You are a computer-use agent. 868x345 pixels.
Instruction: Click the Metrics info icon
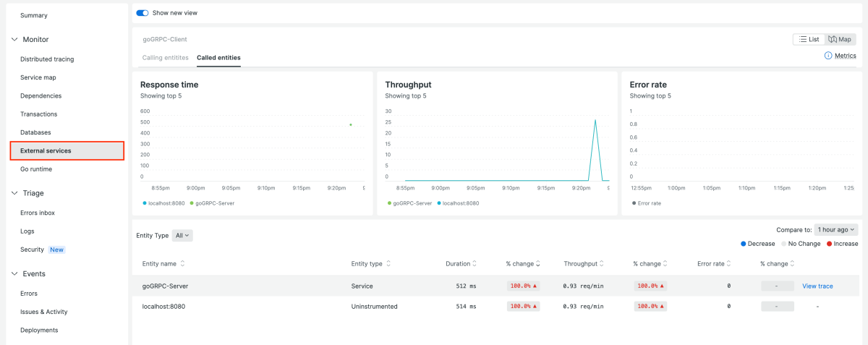[828, 56]
